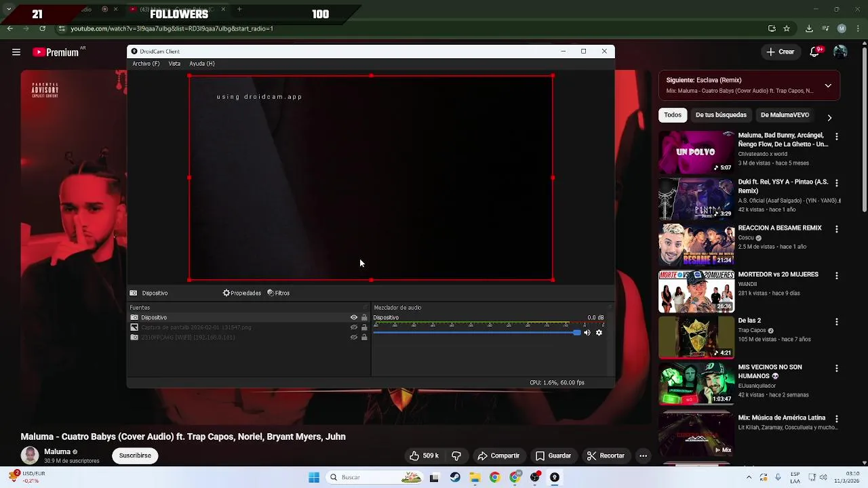
Task: Open the Windows Start menu
Action: click(x=314, y=478)
